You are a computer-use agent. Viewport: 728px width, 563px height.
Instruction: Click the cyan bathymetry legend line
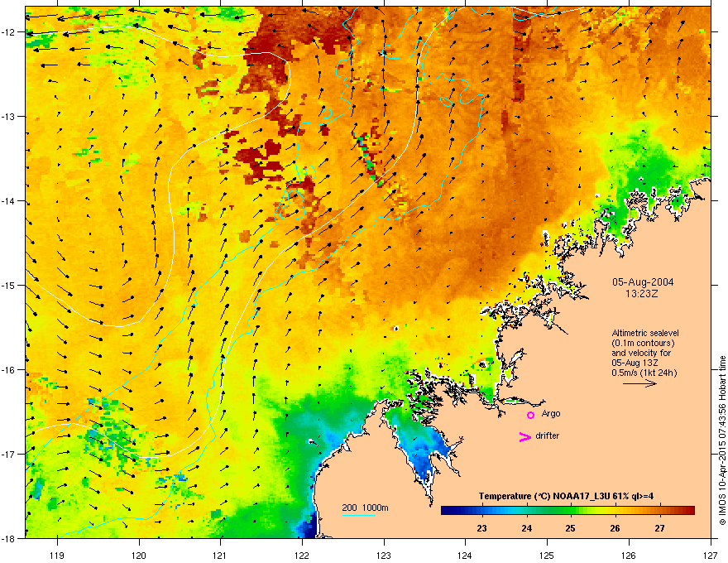(359, 515)
